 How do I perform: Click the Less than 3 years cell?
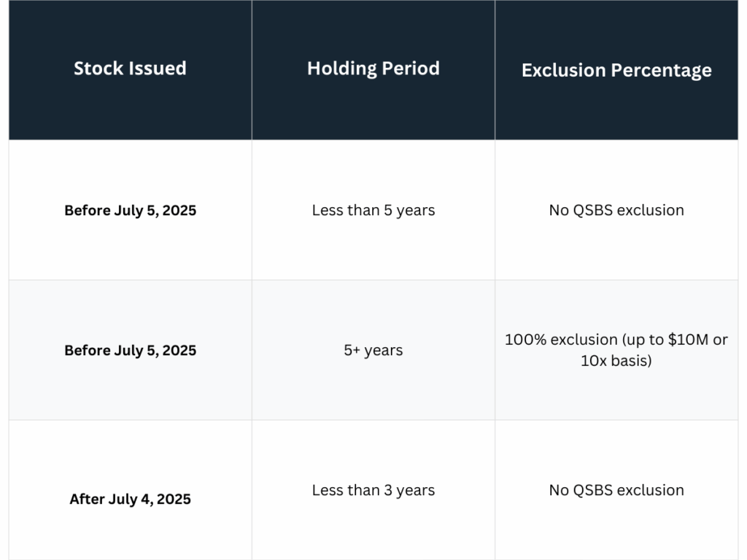click(373, 490)
